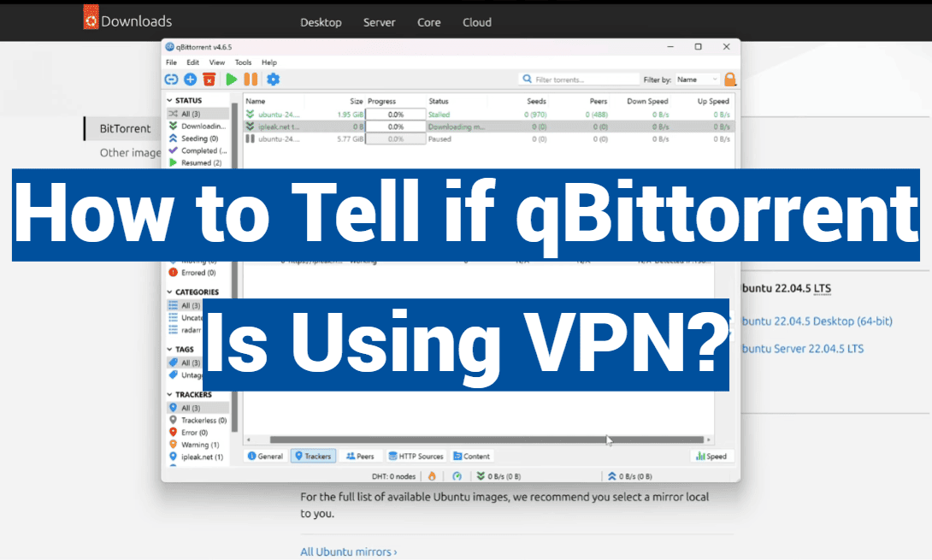Click the delete torrent trash icon
The width and height of the screenshot is (932, 560).
(208, 79)
